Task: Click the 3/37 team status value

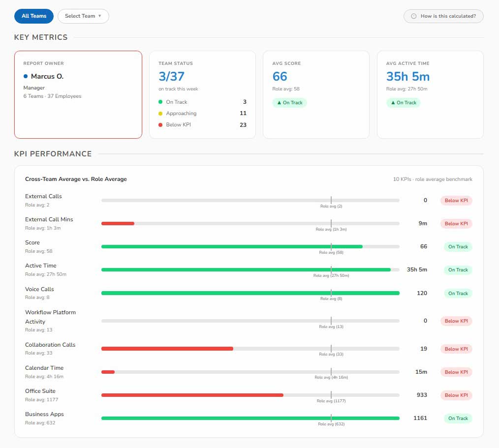Action: tap(171, 76)
